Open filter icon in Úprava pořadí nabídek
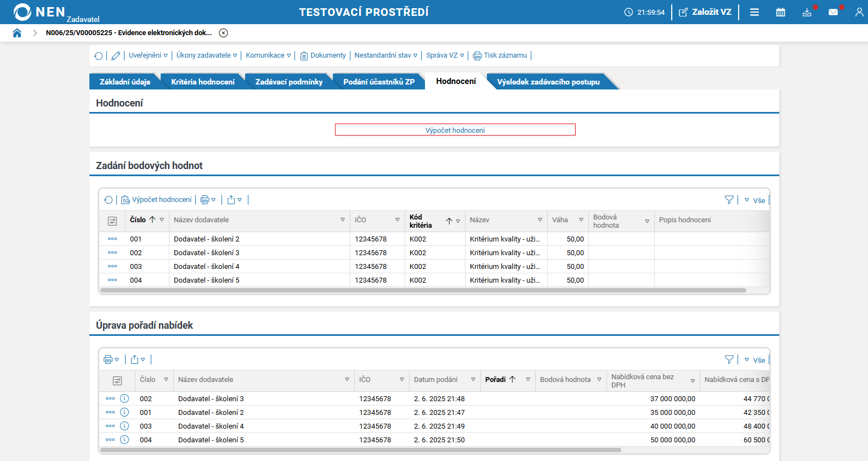Viewport: 868px width, 461px height. click(729, 359)
